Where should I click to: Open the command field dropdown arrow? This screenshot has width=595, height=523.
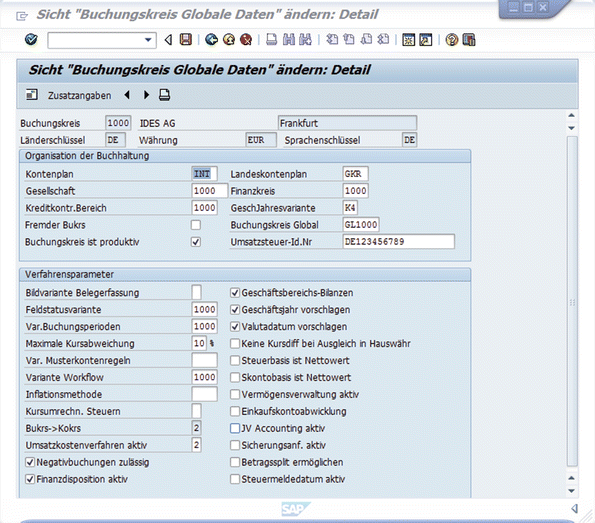148,40
